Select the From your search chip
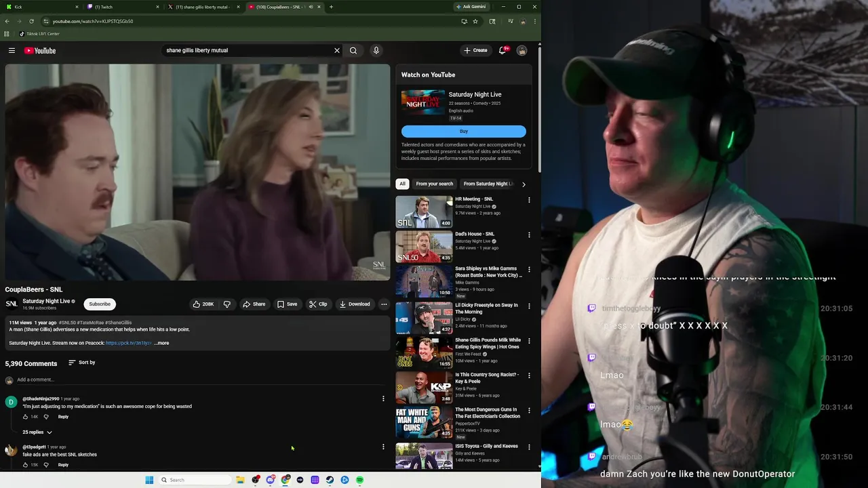The height and width of the screenshot is (488, 868). (435, 184)
